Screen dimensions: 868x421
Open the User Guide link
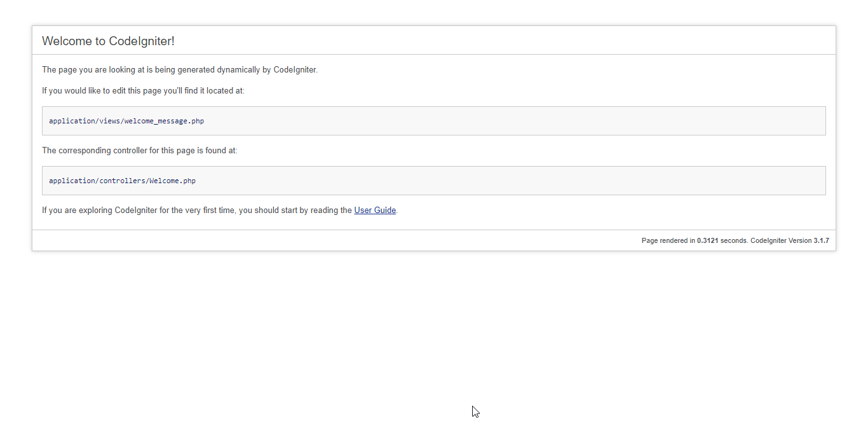coord(375,210)
